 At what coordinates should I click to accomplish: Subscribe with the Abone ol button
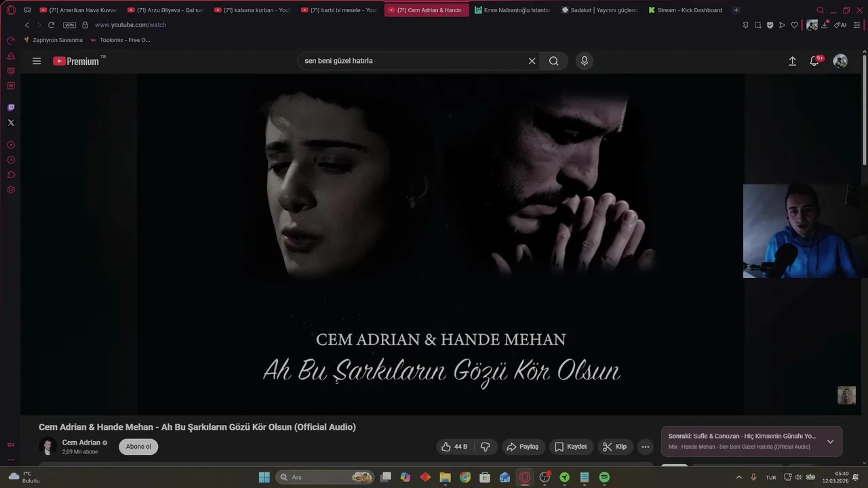138,447
